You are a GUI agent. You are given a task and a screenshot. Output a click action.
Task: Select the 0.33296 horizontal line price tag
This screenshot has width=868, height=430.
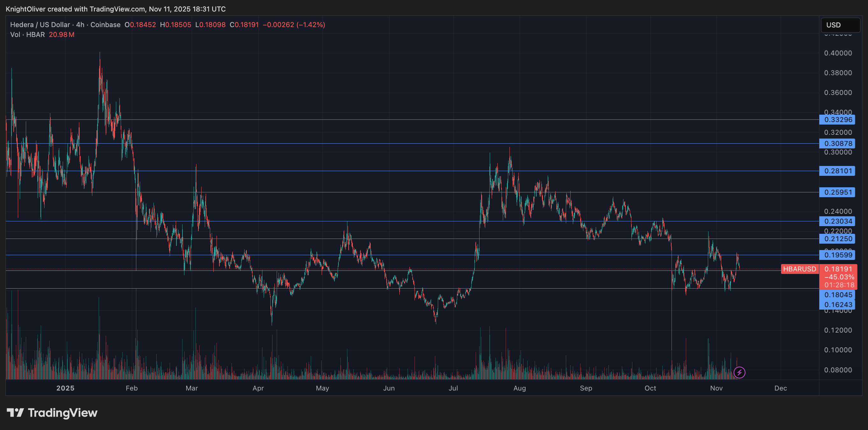coord(837,120)
